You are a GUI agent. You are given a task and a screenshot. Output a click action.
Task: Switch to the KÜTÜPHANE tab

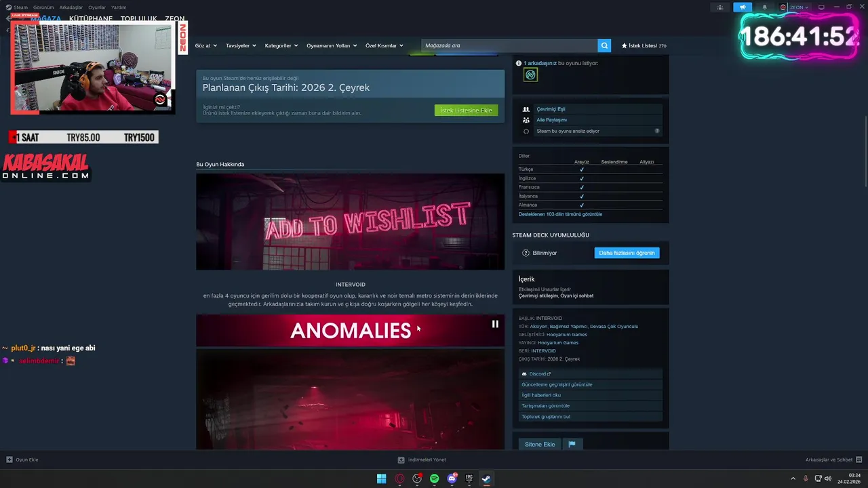point(91,19)
